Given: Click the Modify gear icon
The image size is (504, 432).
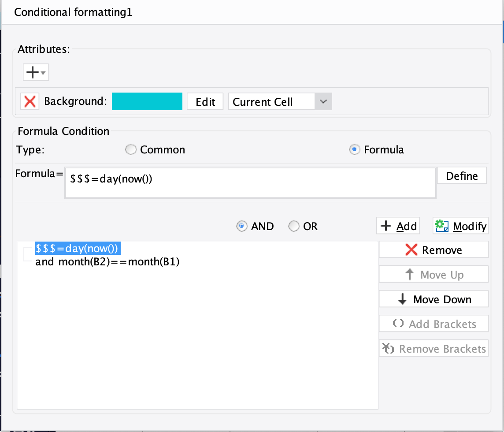Looking at the screenshot, I should 441,225.
